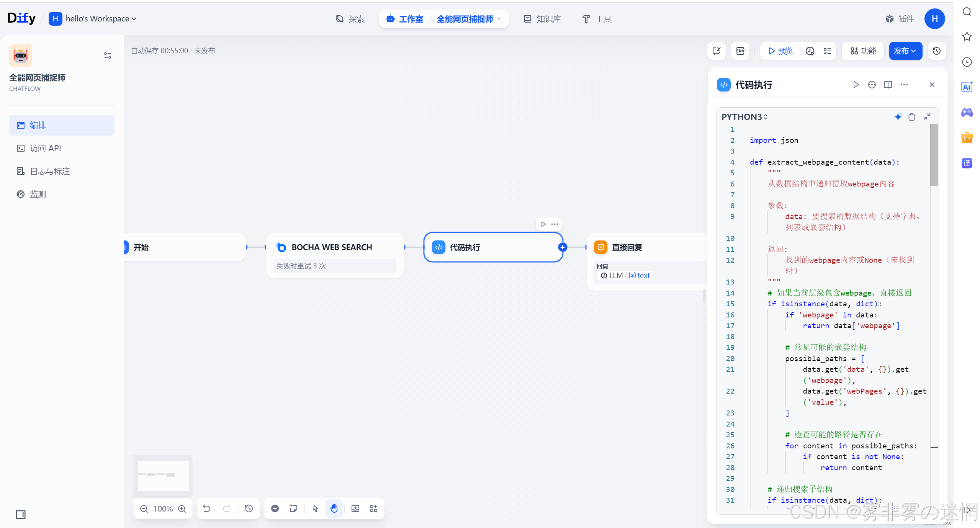The height and width of the screenshot is (528, 980).
Task: Click the 预览 preview button
Action: tap(780, 51)
